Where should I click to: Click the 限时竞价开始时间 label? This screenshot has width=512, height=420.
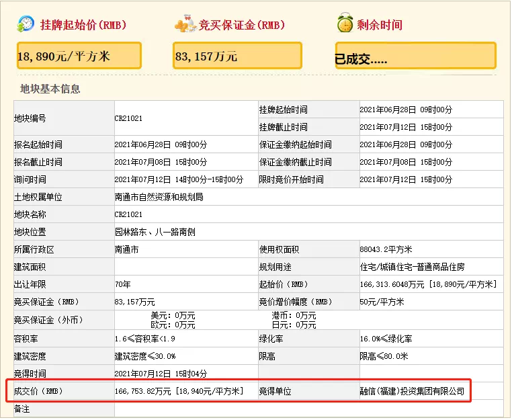291,179
